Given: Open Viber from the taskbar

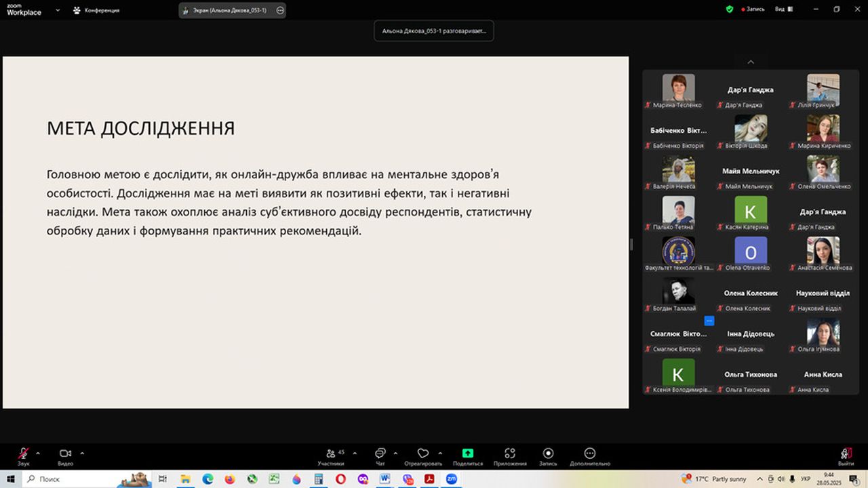Looking at the screenshot, I should (x=407, y=479).
